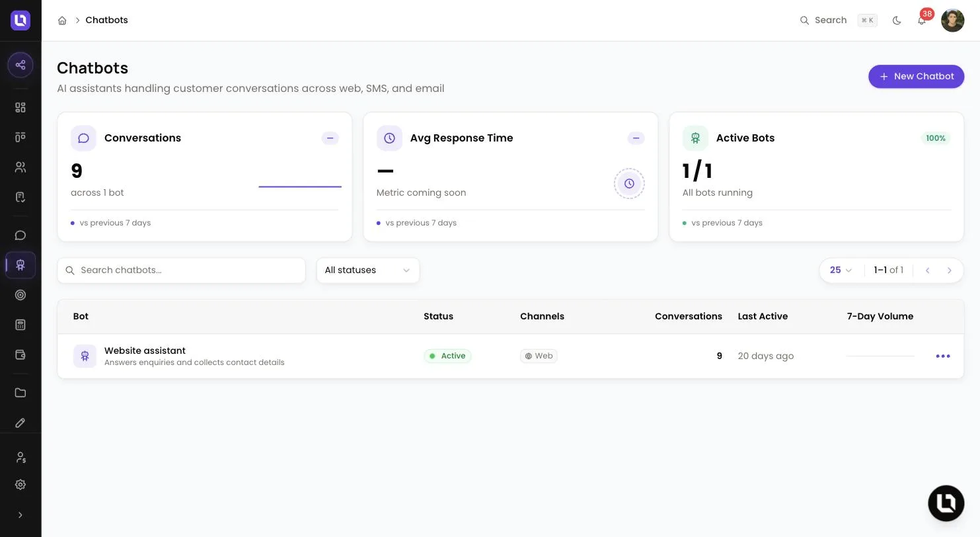The width and height of the screenshot is (980, 537).
Task: Open the three-dot menu for Website assistant
Action: coord(943,356)
